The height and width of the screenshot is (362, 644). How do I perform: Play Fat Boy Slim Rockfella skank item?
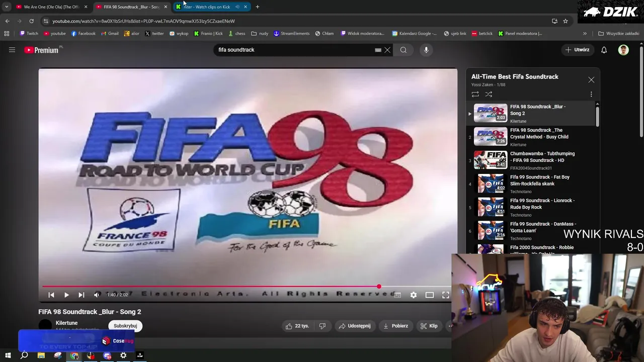530,184
